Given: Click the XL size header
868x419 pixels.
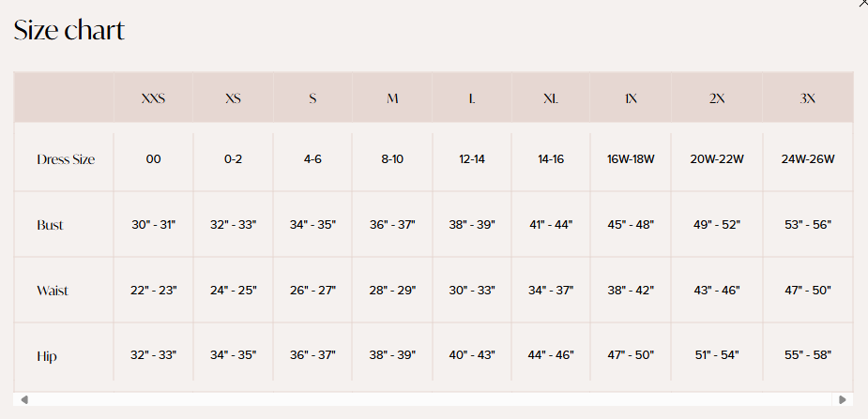Looking at the screenshot, I should 551,98.
